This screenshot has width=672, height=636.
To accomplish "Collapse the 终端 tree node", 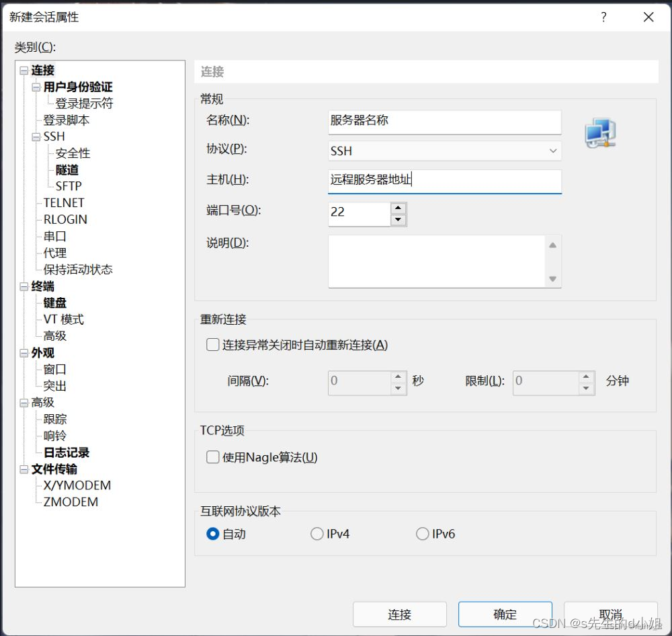I will click(24, 286).
